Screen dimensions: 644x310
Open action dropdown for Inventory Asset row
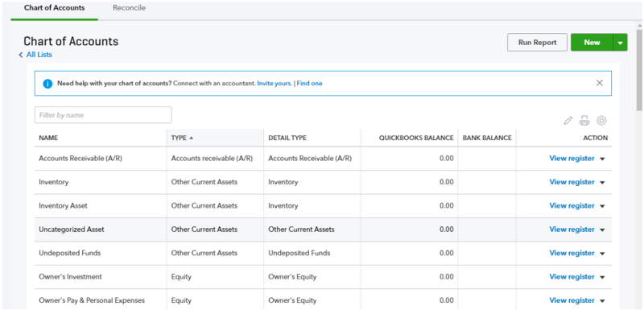coord(602,206)
